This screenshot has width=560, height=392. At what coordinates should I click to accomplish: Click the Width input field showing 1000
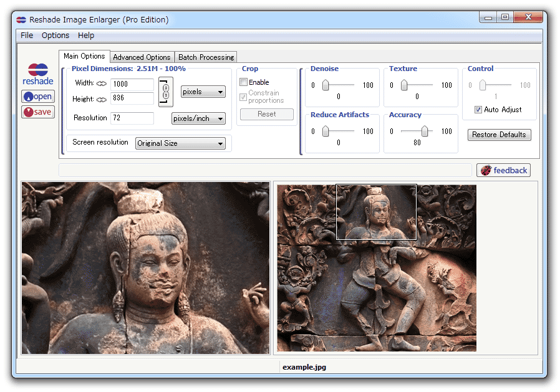[132, 84]
